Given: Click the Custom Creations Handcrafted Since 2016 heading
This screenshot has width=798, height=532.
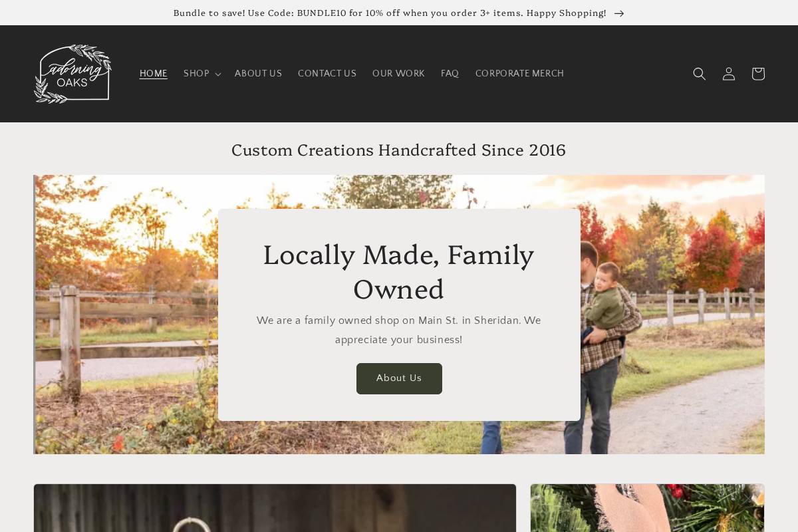Looking at the screenshot, I should tap(398, 150).
